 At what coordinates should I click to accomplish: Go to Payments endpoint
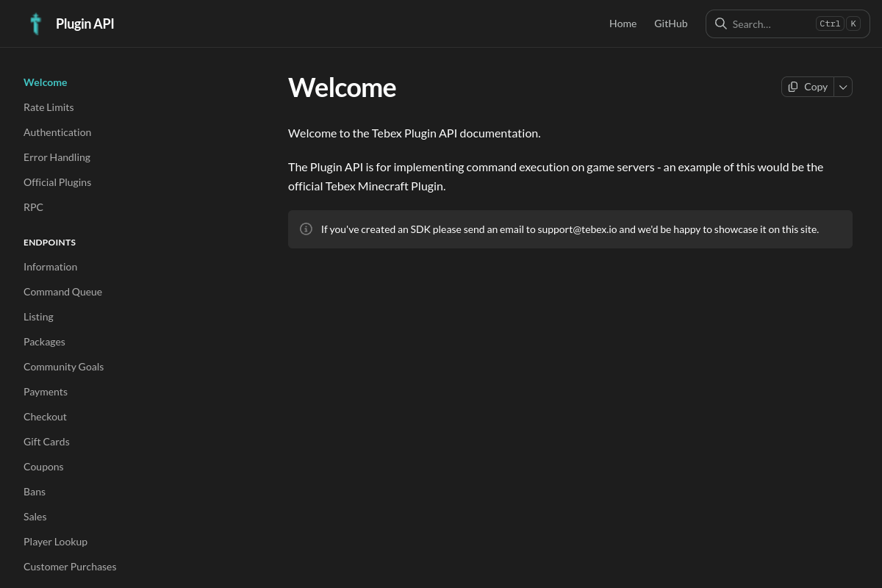click(46, 392)
